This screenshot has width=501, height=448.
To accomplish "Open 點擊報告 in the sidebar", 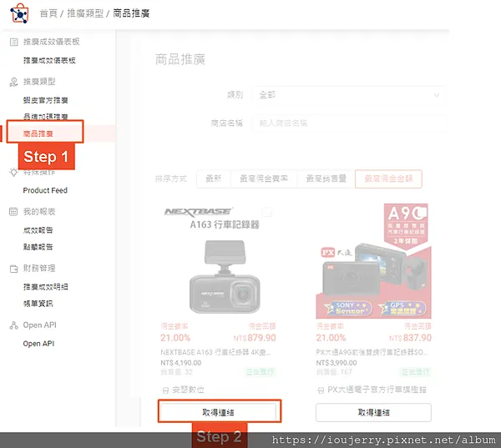I will point(38,247).
